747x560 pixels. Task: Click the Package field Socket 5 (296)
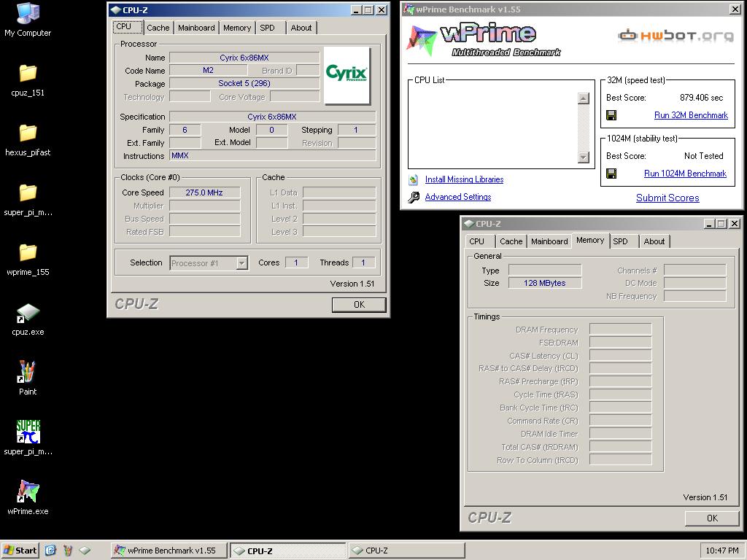click(x=244, y=83)
